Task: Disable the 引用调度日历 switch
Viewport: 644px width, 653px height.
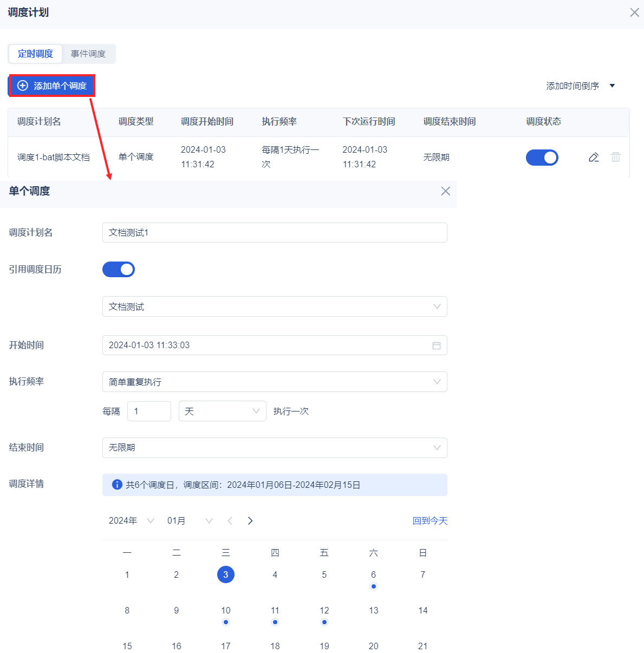Action: (119, 270)
